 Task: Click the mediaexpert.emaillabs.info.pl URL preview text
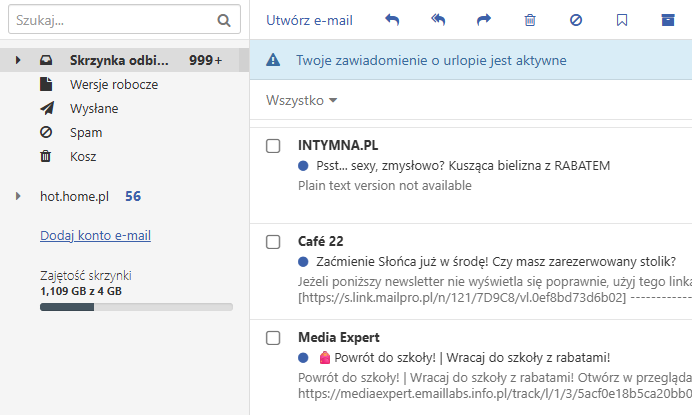point(495,393)
